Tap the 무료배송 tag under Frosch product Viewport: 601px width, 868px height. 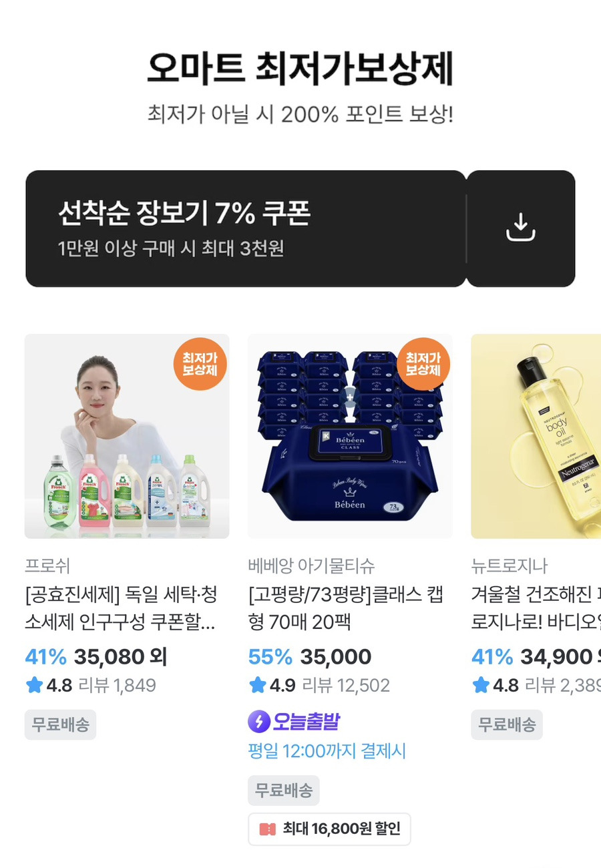point(61,724)
